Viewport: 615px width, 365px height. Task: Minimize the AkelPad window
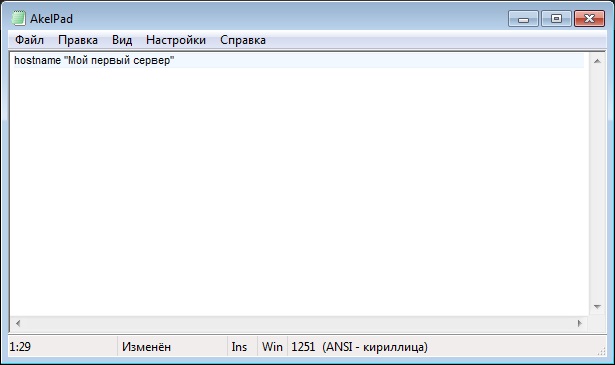click(523, 18)
